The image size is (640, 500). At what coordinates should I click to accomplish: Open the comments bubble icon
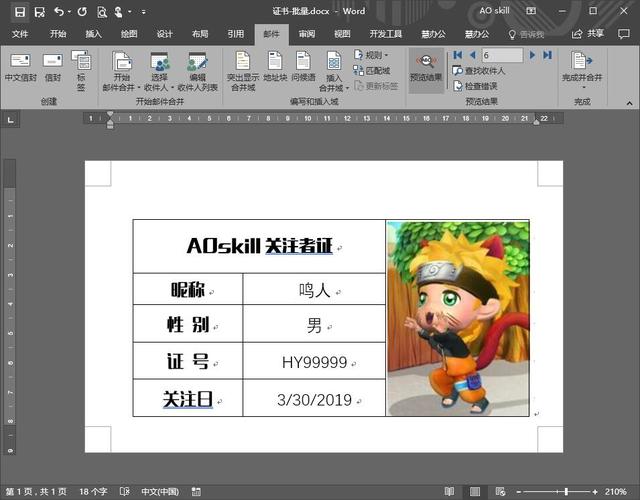coord(623,34)
